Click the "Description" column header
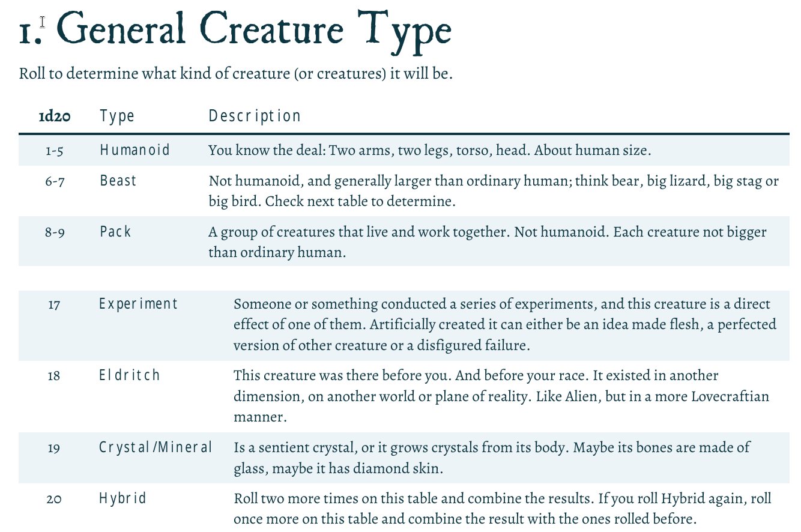The height and width of the screenshot is (532, 801). [255, 116]
